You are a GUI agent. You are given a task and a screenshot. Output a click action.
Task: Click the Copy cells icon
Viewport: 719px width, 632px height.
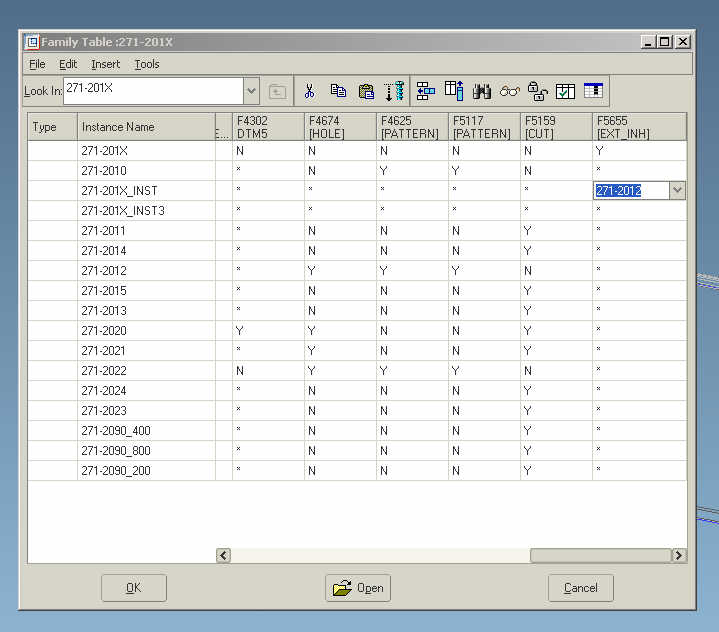(x=338, y=91)
